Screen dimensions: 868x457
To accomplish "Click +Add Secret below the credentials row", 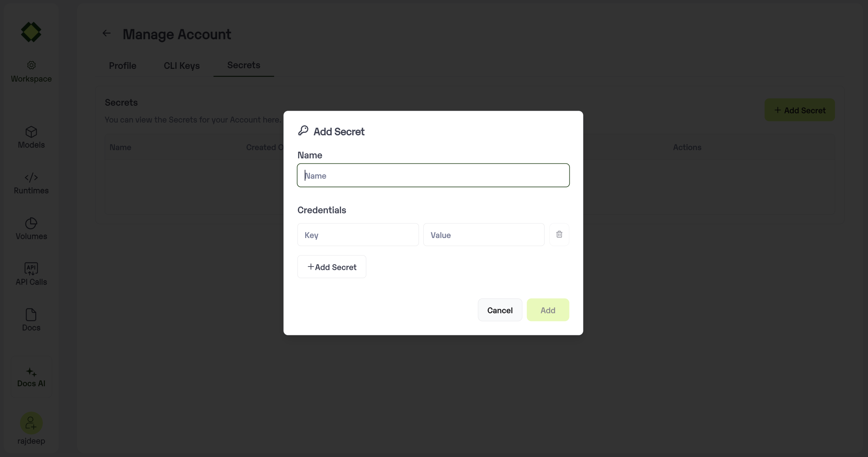I will (332, 267).
